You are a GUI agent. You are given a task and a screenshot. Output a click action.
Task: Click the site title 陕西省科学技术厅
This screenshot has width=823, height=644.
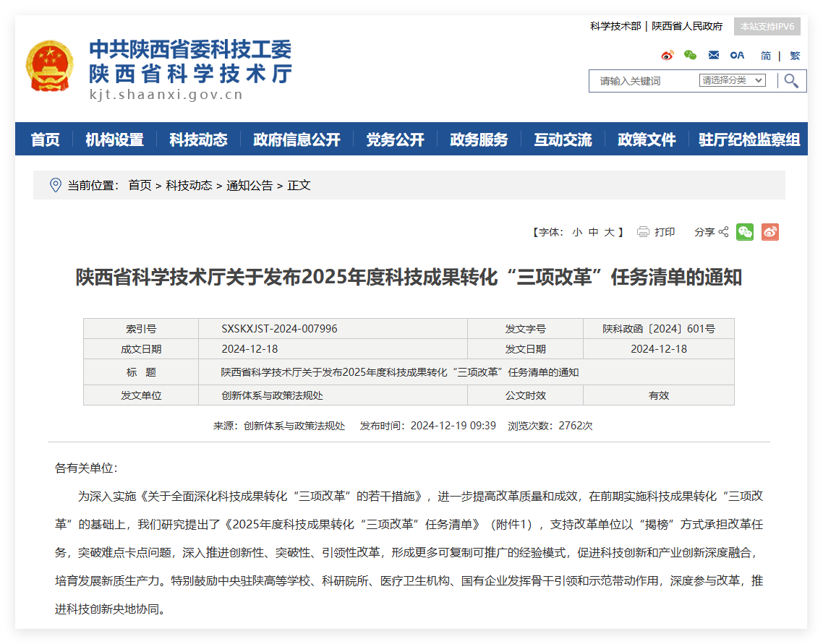click(x=190, y=74)
